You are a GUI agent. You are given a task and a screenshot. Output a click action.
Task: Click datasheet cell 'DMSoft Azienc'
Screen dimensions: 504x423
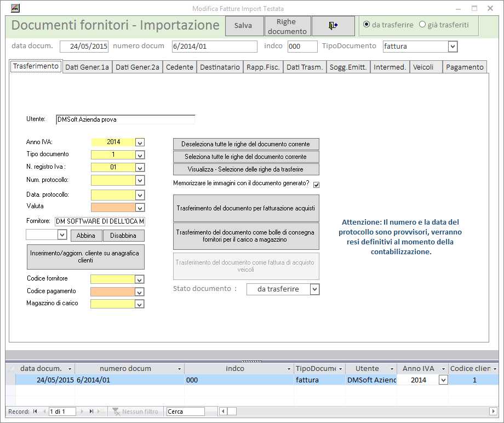(x=371, y=380)
